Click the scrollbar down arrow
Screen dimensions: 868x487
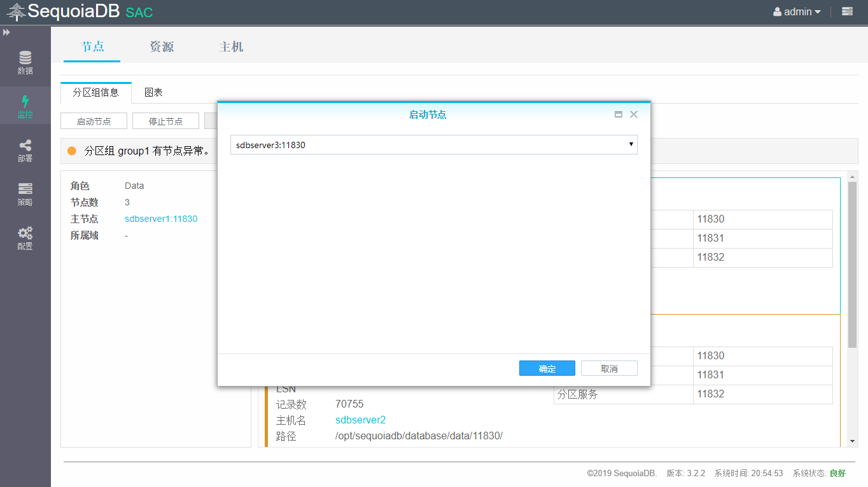click(x=853, y=441)
